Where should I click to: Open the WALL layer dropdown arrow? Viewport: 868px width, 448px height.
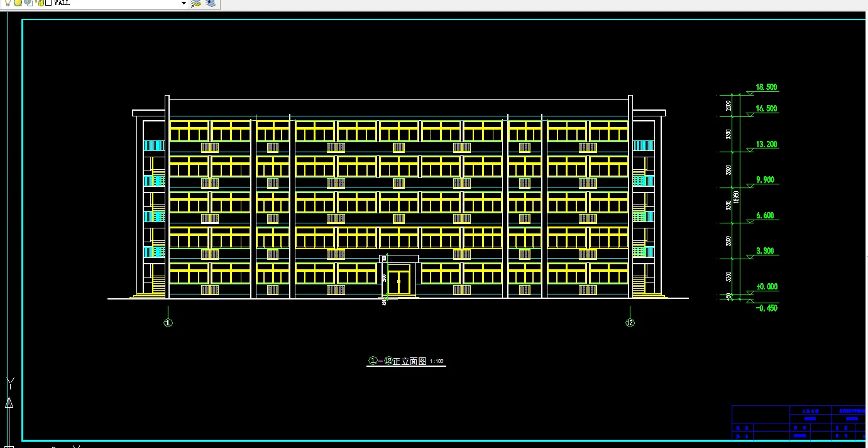[184, 3]
